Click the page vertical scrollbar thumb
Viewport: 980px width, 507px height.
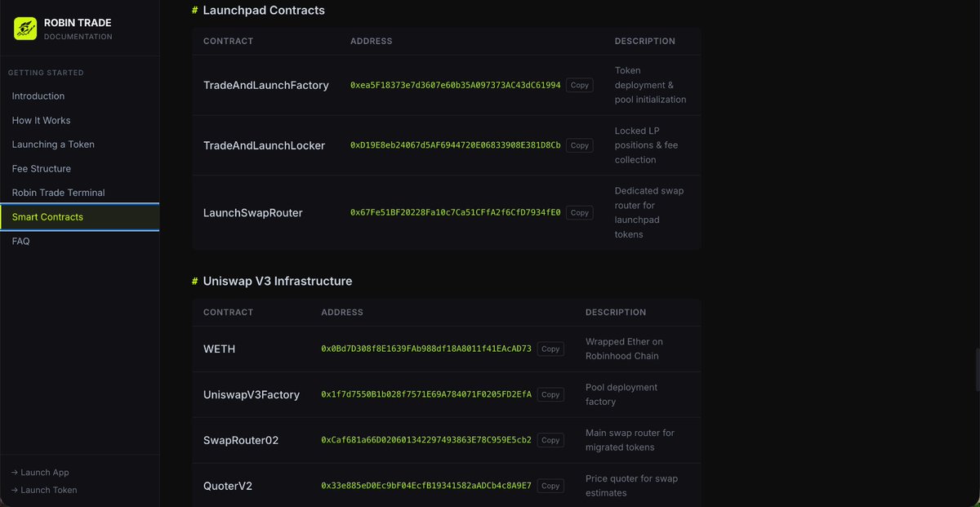tap(977, 371)
